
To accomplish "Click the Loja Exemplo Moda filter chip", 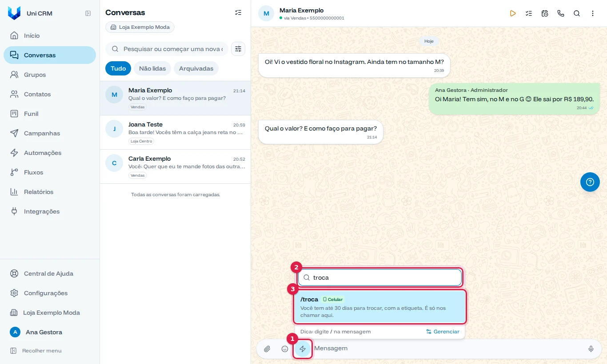I will (x=140, y=27).
